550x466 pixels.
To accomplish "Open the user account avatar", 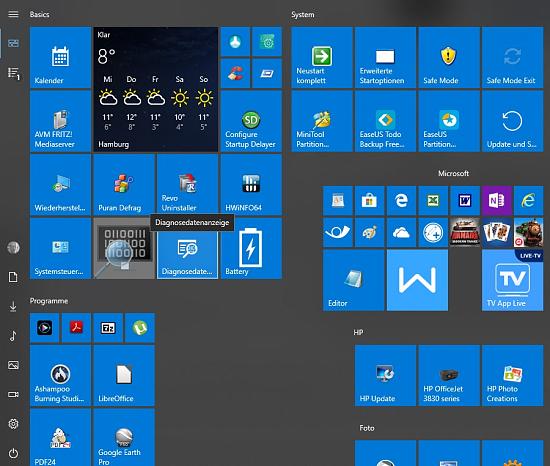I will (13, 248).
